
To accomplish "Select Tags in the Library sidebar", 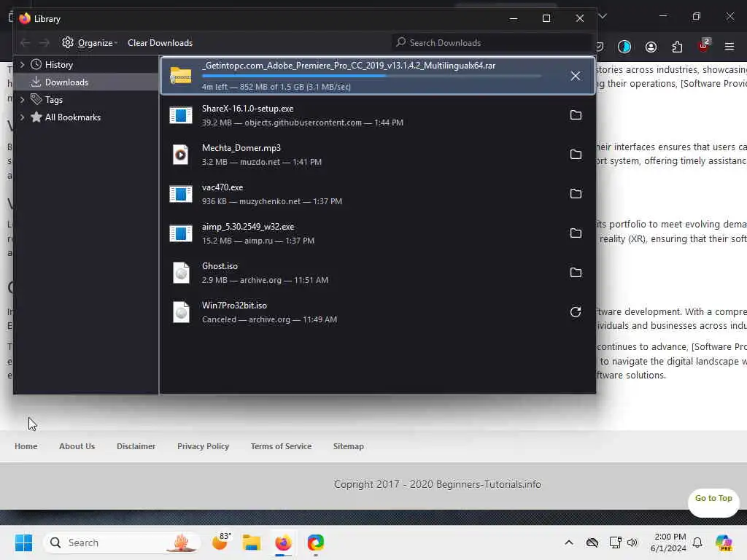I will tap(54, 100).
